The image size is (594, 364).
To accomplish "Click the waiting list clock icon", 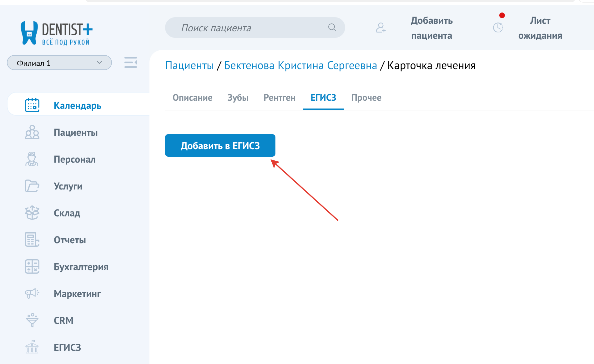I will 498,28.
